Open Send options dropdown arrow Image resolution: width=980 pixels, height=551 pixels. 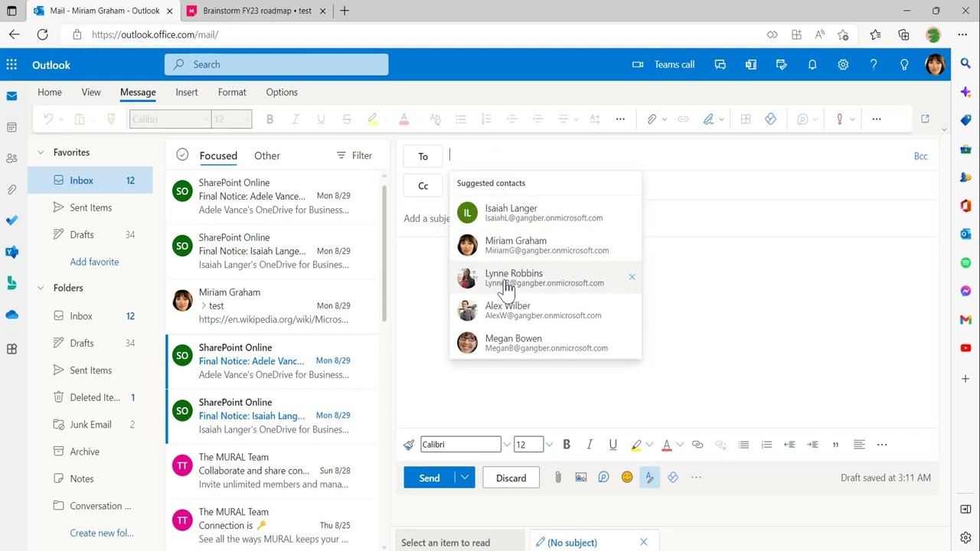(x=465, y=478)
